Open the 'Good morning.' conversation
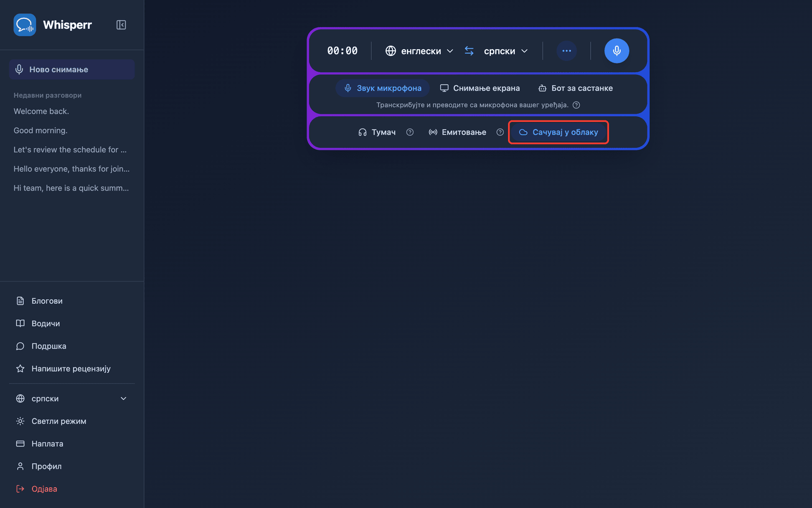 coord(41,131)
